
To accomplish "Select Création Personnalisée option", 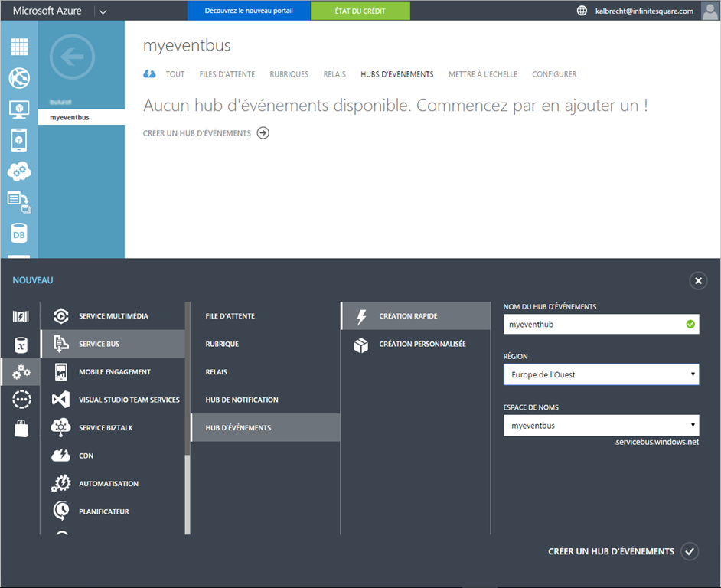I will [x=416, y=344].
